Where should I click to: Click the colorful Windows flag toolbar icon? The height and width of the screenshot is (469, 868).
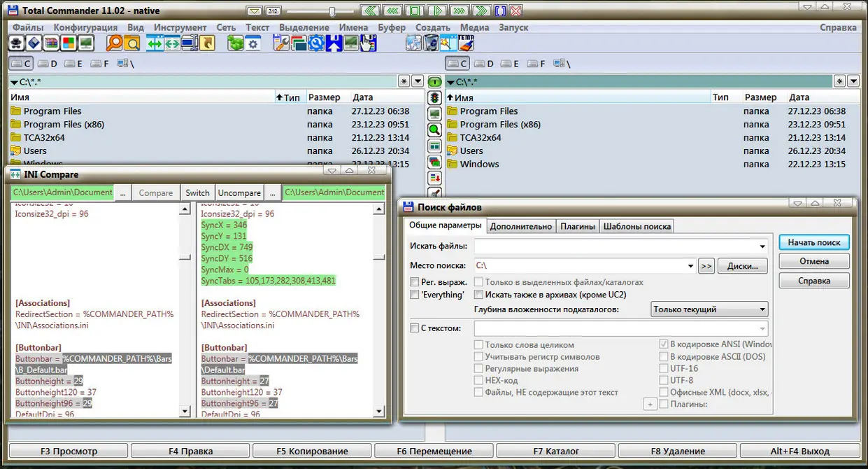[69, 43]
